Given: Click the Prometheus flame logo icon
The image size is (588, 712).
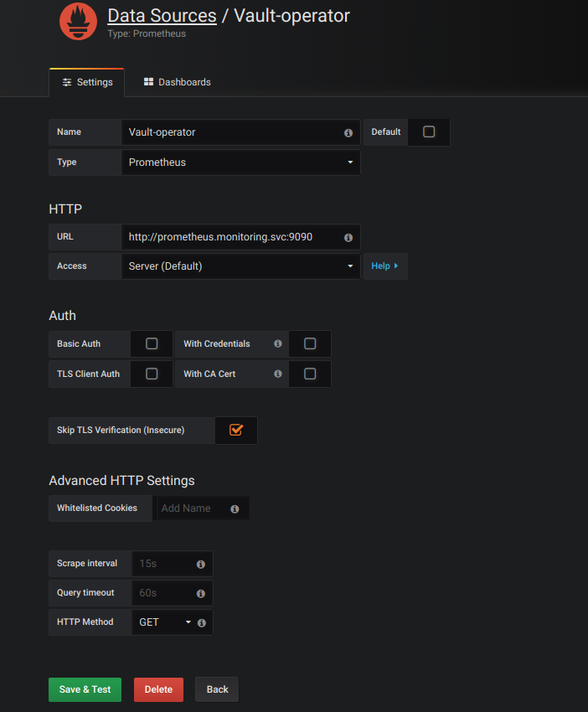Looking at the screenshot, I should 78,22.
